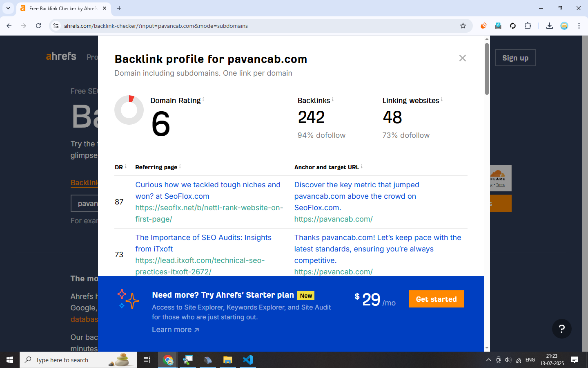The image size is (588, 368).
Task: Open Chrome three-dot menu
Action: 579,26
